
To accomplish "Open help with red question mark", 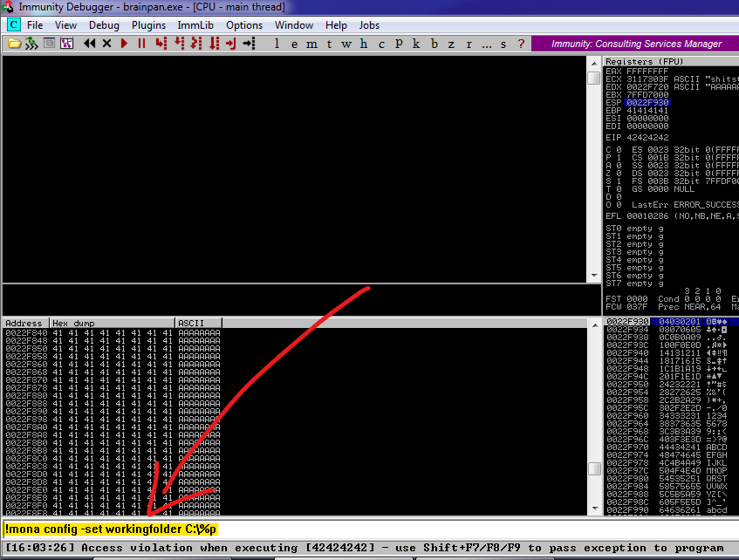I will (521, 44).
